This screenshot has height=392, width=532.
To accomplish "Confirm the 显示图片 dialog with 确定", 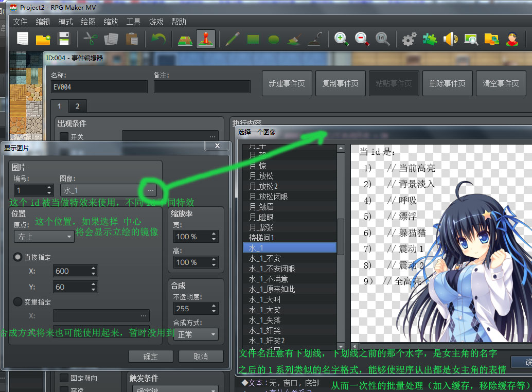I will (151, 357).
